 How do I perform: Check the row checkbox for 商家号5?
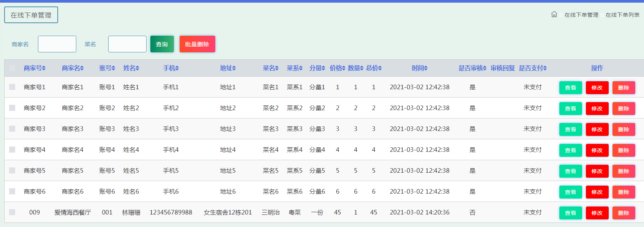(12, 170)
